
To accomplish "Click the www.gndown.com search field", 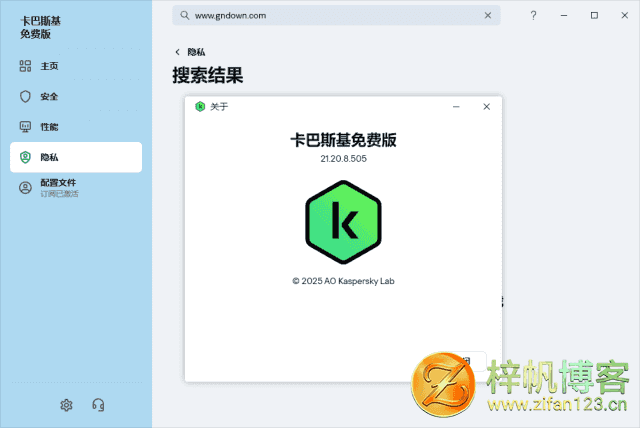I will 336,16.
